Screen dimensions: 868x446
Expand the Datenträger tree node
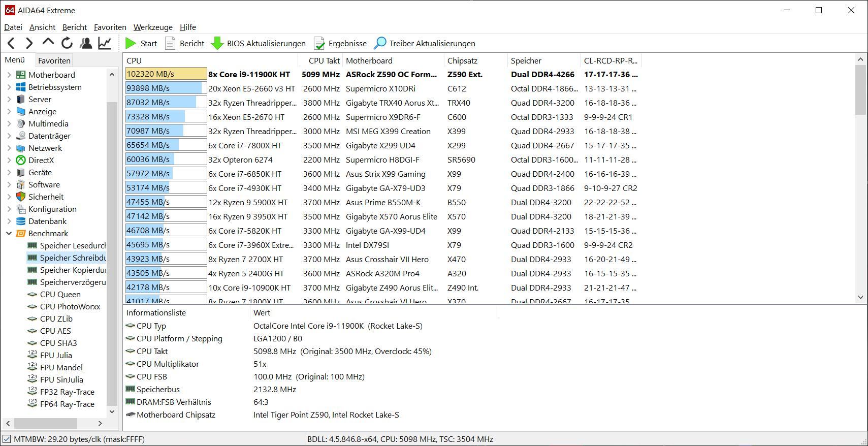pyautogui.click(x=9, y=136)
